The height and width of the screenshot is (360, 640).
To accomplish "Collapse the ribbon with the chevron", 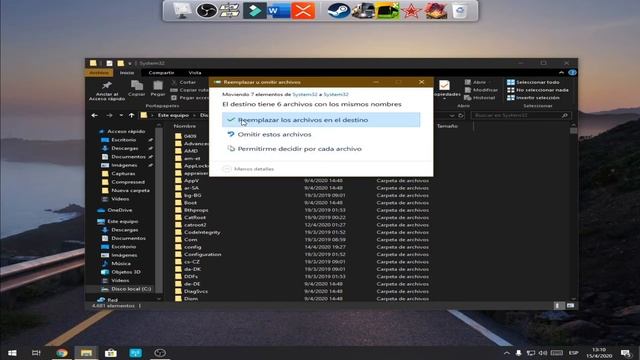I will pyautogui.click(x=561, y=73).
